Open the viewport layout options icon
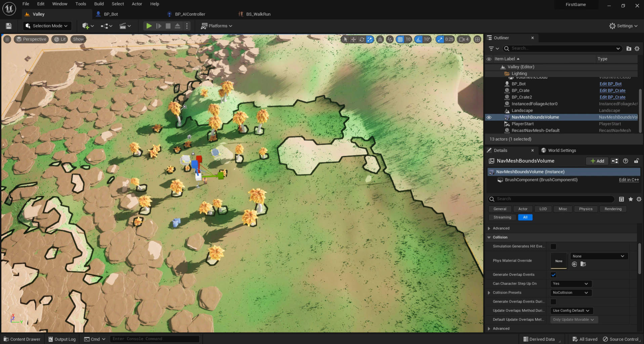Image resolution: width=644 pixels, height=344 pixels. click(x=477, y=39)
